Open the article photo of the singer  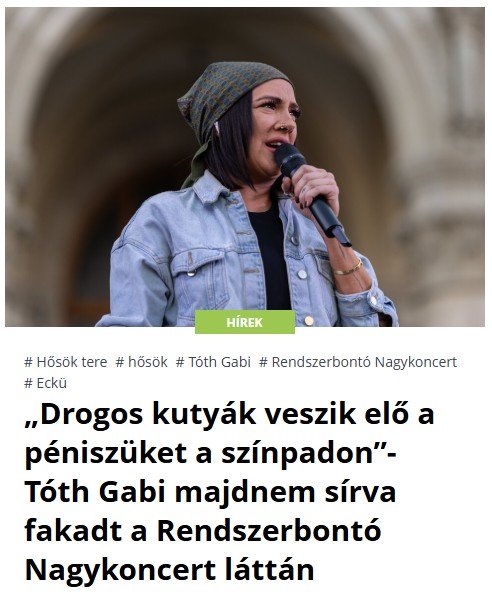click(x=245, y=167)
